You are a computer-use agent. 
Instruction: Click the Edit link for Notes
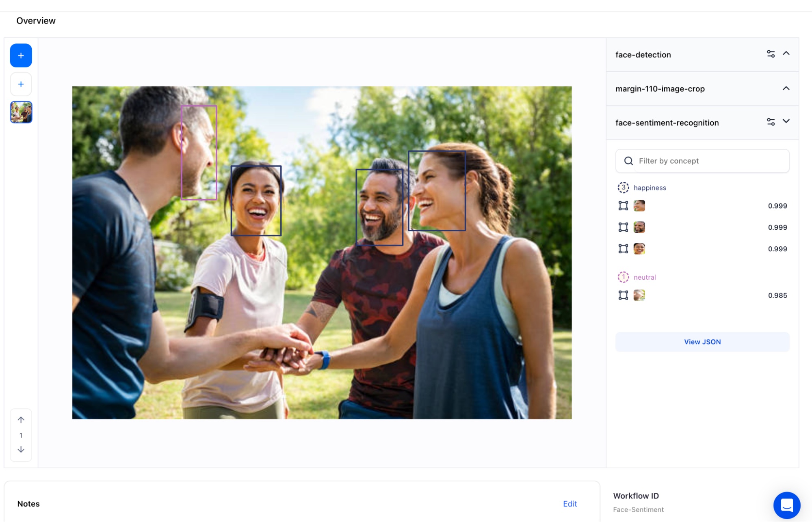(569, 504)
